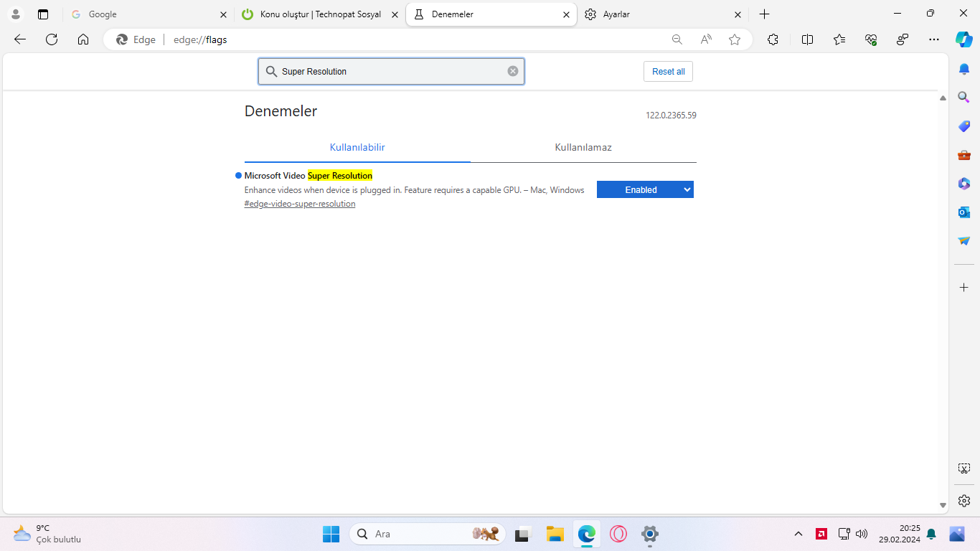Open the Kullanılamaz flags tab
This screenshot has height=551, width=980.
tap(583, 147)
